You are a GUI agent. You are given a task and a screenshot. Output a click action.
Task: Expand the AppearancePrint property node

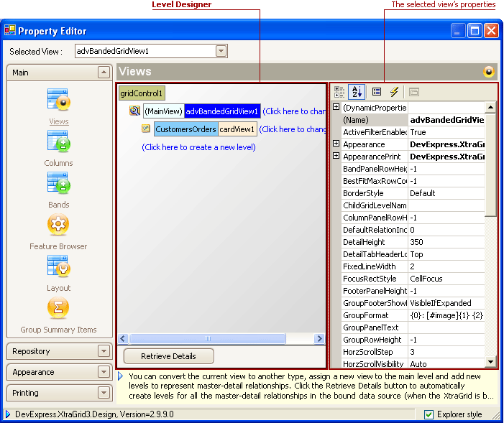(336, 156)
